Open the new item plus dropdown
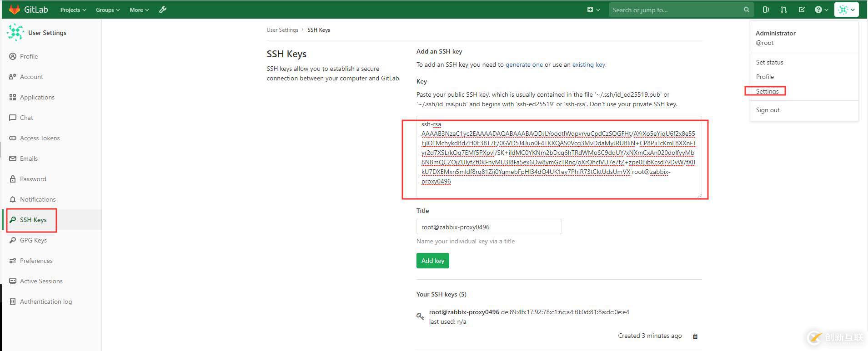868x351 pixels. click(593, 10)
